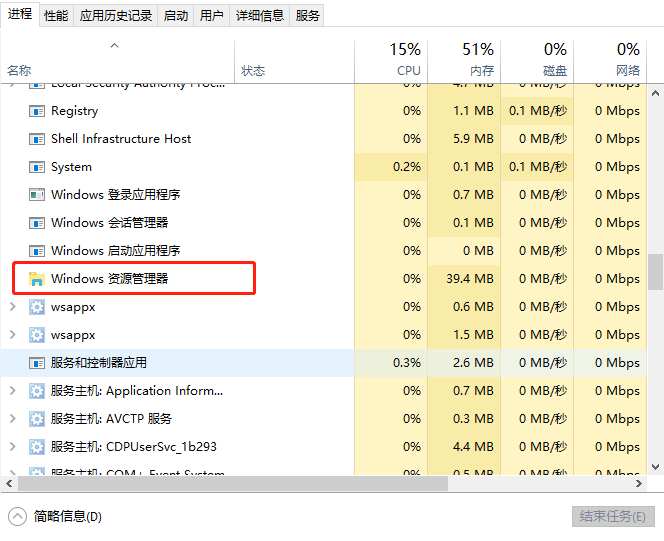
Task: Open the 应用历史记录 tab
Action: [116, 16]
